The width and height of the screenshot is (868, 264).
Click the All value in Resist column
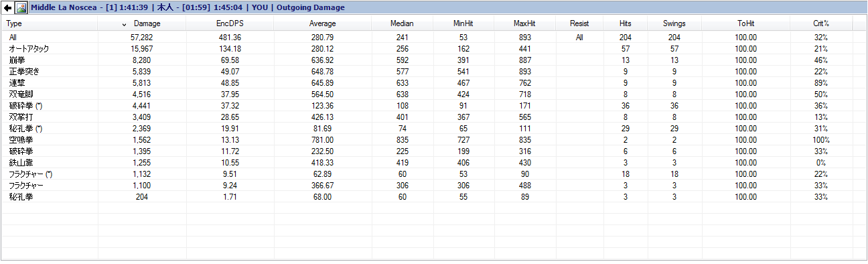pyautogui.click(x=579, y=38)
